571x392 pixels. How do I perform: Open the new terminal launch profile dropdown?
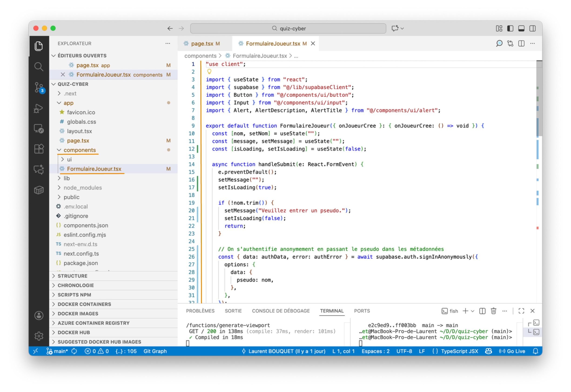(473, 311)
